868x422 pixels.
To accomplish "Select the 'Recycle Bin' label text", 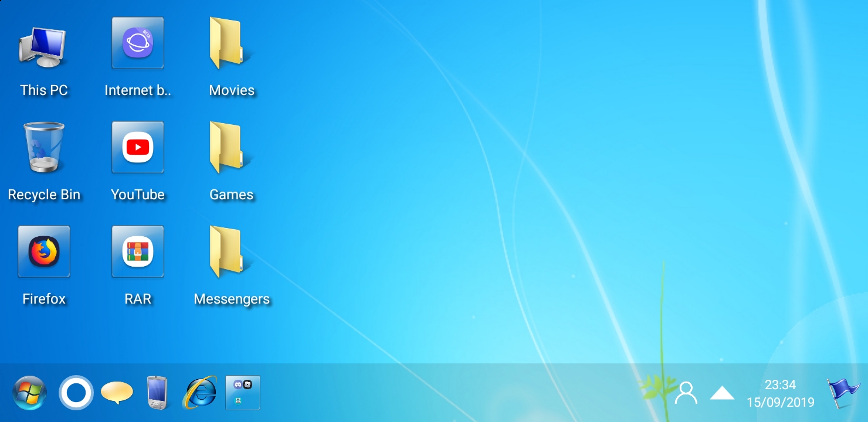I will point(44,195).
